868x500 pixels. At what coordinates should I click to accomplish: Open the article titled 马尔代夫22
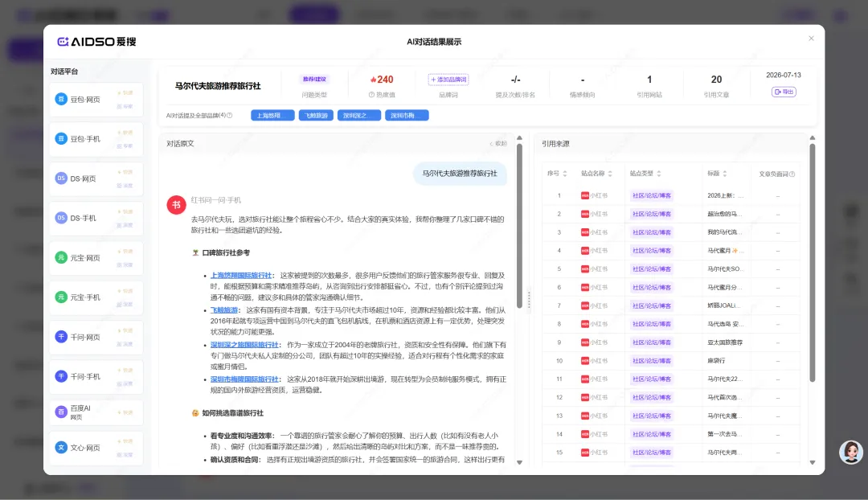pyautogui.click(x=723, y=379)
